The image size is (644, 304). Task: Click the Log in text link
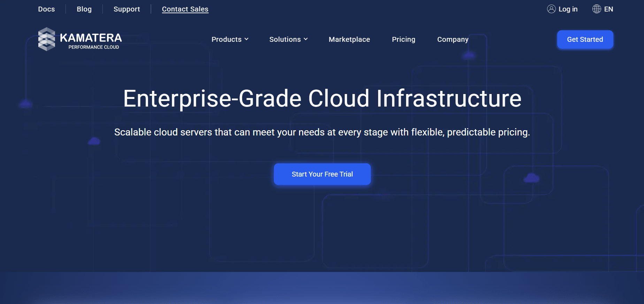click(x=568, y=9)
